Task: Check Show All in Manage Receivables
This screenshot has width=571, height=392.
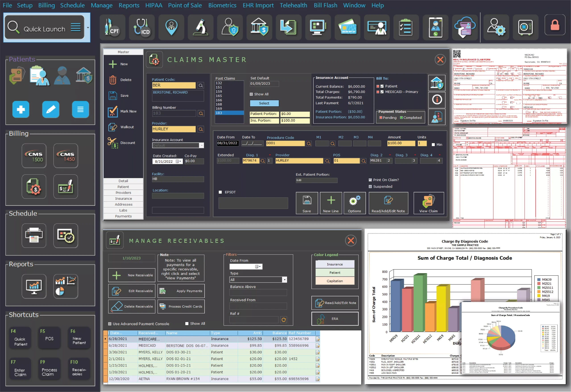Action: (187, 324)
